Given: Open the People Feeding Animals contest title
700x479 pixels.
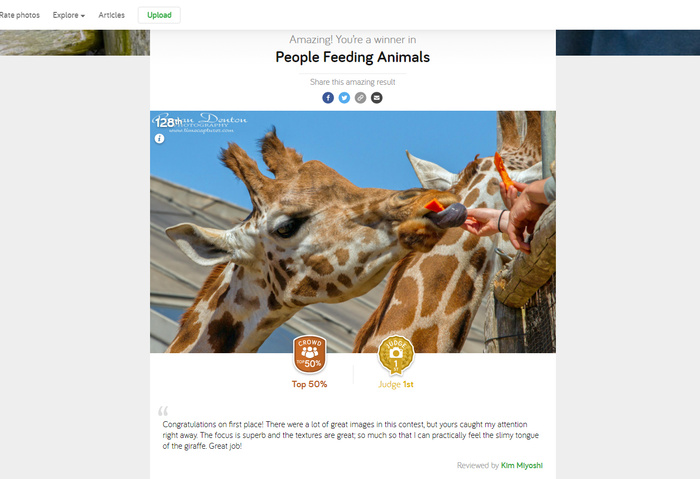Looking at the screenshot, I should coord(353,57).
